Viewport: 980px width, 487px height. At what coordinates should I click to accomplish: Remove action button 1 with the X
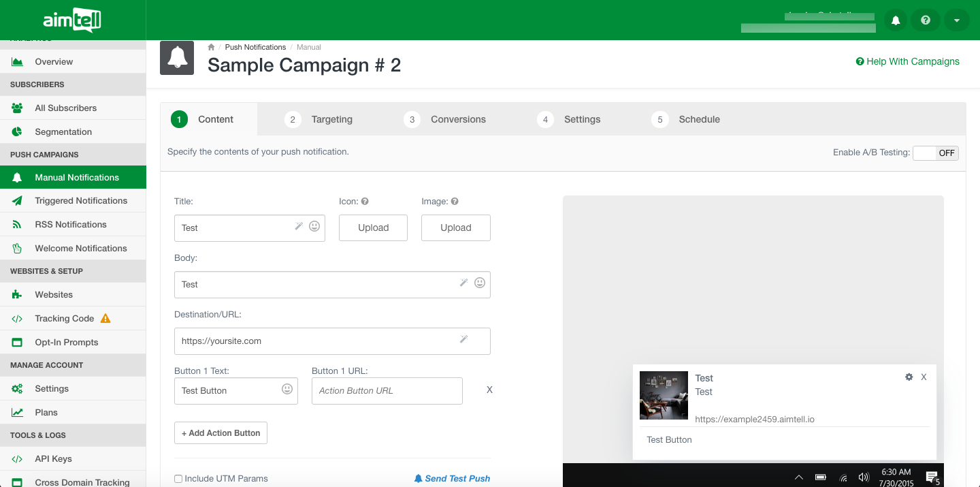pos(489,390)
